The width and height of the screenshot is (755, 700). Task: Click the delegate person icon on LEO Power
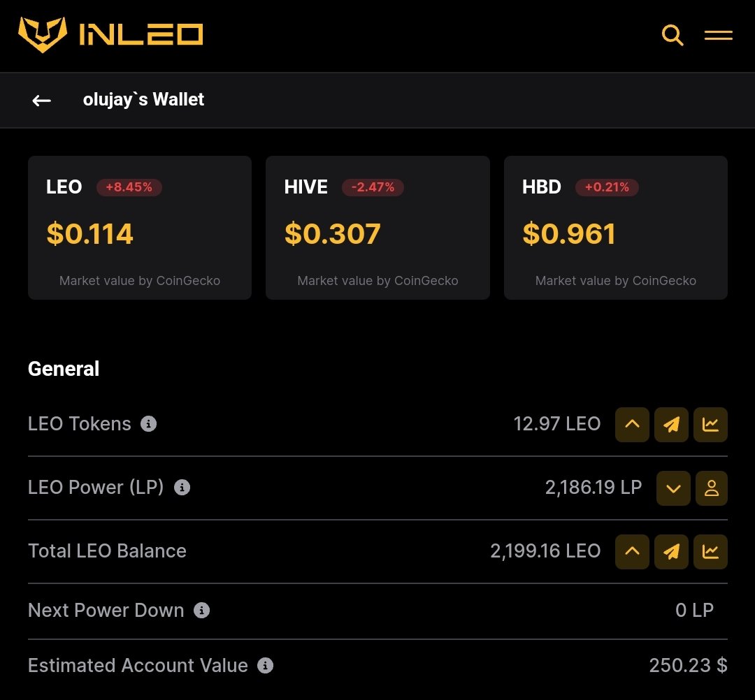pyautogui.click(x=712, y=488)
